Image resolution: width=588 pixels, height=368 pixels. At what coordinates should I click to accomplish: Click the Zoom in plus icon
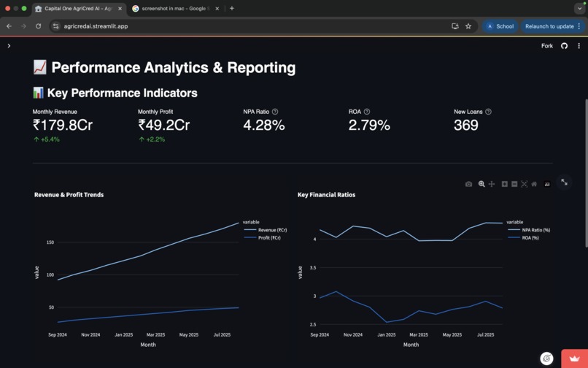pyautogui.click(x=504, y=184)
